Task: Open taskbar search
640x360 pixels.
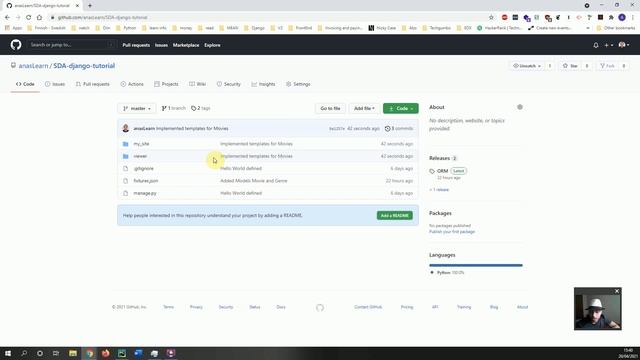Action: (24, 353)
